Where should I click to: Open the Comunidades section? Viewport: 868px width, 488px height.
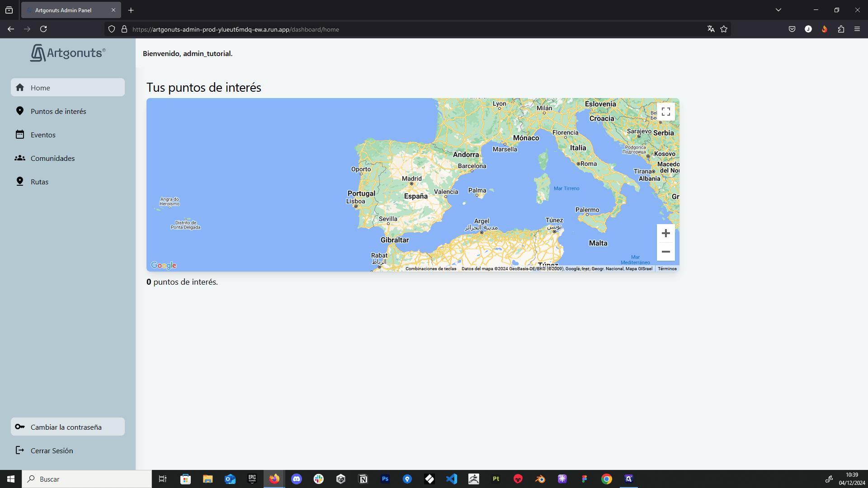(68, 158)
